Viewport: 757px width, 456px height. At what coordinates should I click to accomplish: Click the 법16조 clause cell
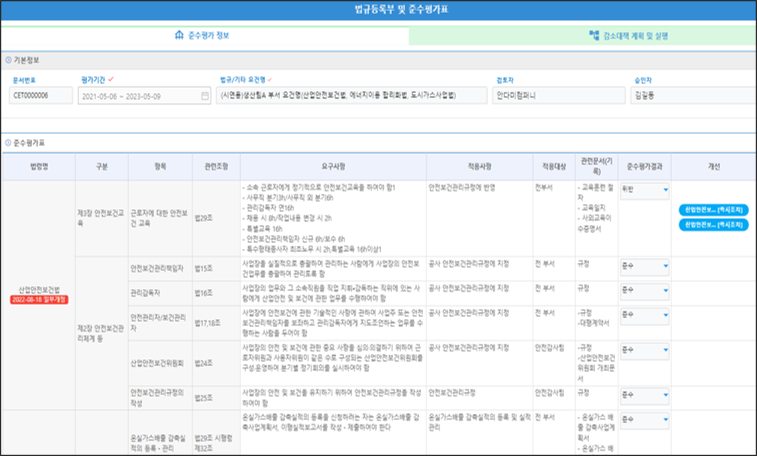coord(216,293)
